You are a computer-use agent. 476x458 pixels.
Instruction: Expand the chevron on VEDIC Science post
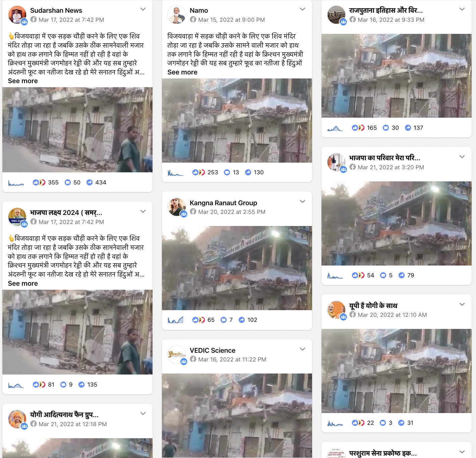tap(303, 349)
